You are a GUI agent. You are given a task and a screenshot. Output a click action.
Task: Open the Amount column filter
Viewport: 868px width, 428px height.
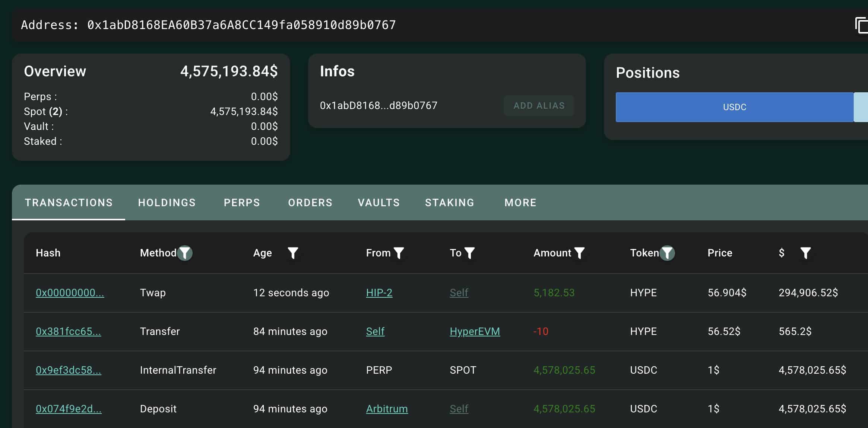pos(579,253)
